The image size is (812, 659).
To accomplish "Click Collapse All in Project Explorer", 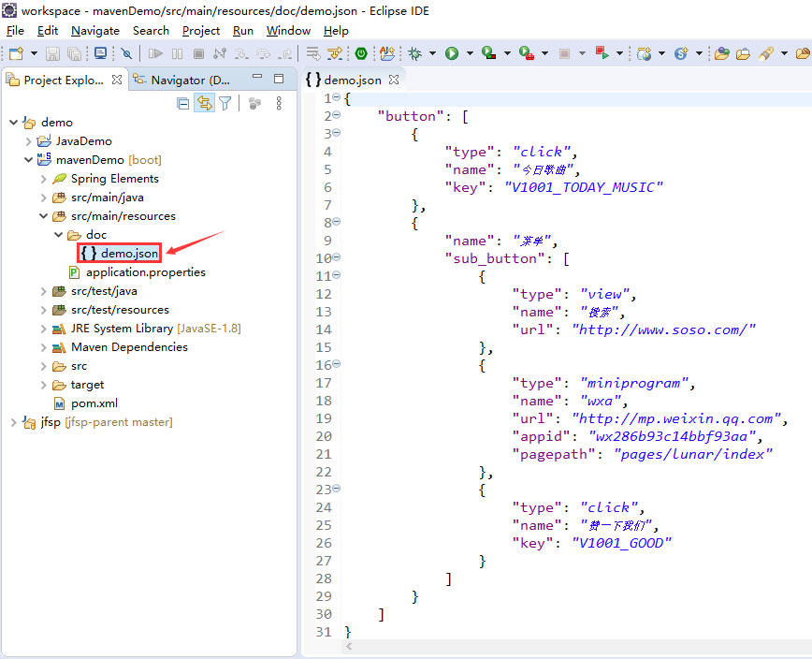I will [x=182, y=104].
